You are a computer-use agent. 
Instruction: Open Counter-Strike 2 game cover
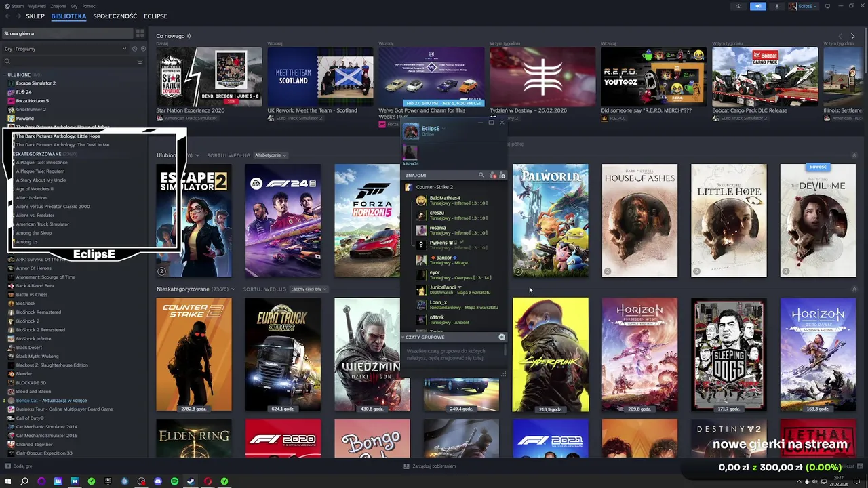click(x=194, y=354)
